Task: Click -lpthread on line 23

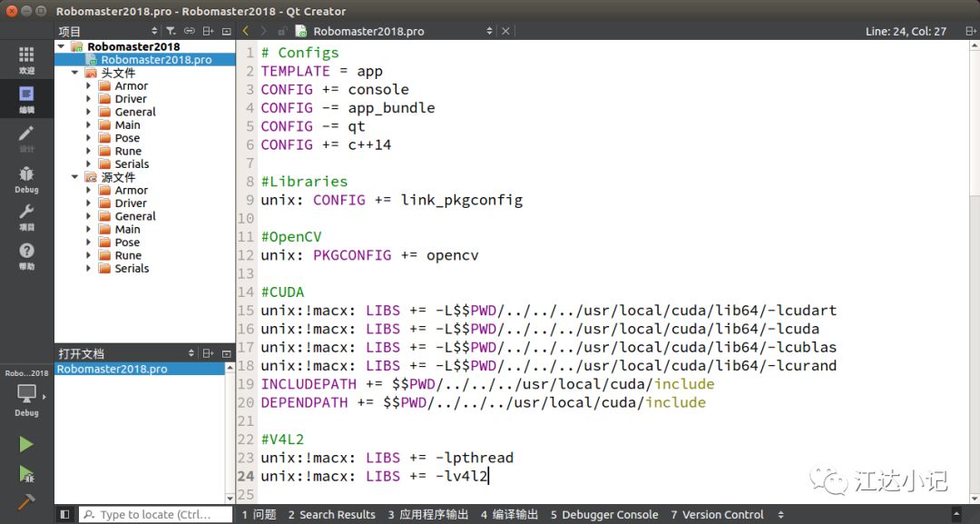Action: pos(475,458)
